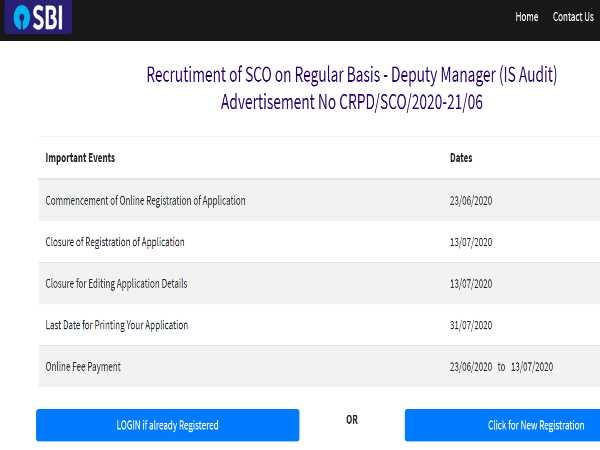
Task: Select the Online Fee Payment row label
Action: [x=83, y=367]
